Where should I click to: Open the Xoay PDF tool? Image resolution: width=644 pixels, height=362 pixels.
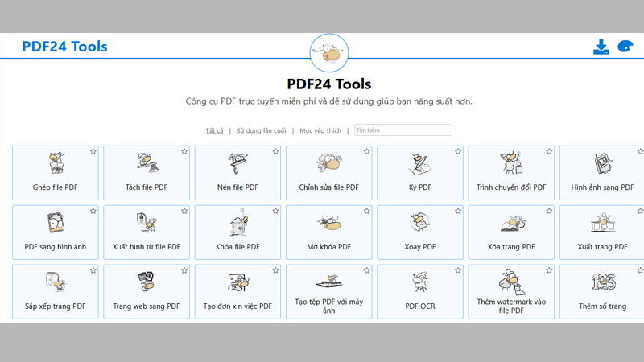click(x=419, y=232)
